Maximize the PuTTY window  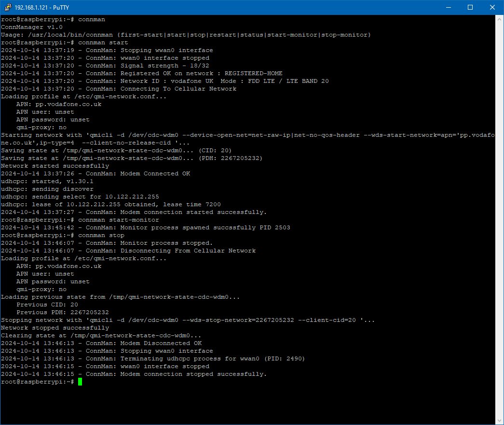coord(470,7)
